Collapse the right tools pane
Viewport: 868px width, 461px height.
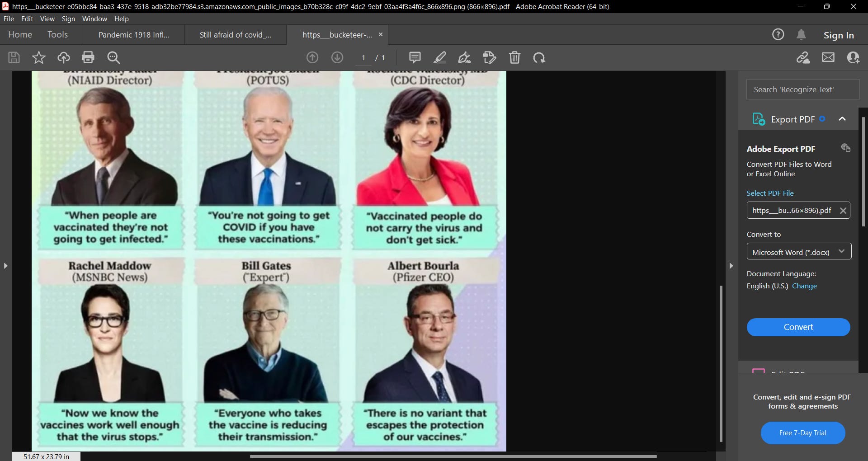tap(731, 266)
